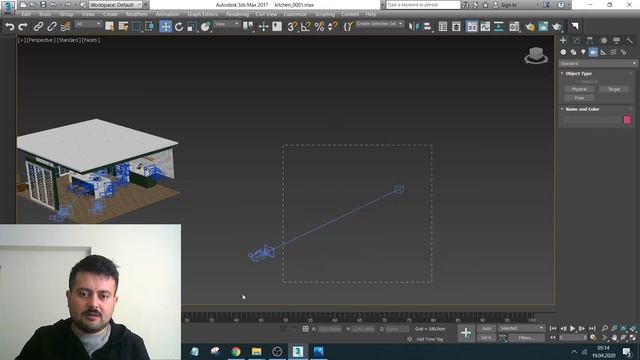Create a Physical camera

[579, 89]
